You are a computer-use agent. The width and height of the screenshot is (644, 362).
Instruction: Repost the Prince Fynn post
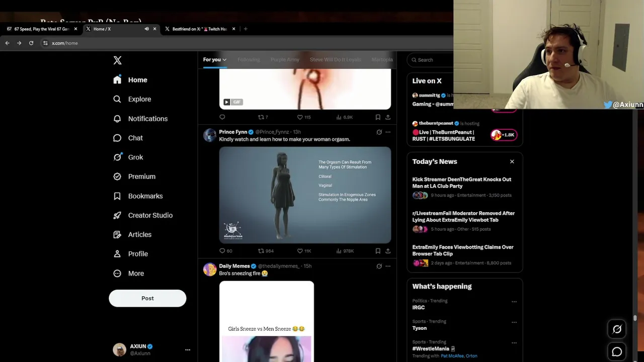pos(266,251)
